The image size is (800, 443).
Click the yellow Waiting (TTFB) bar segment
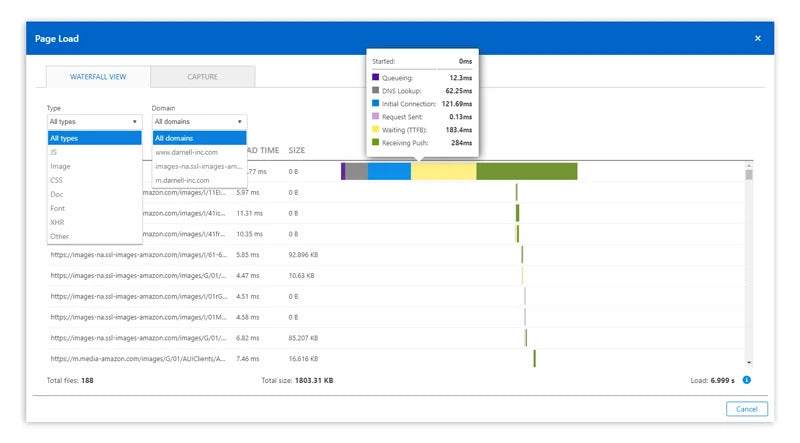coord(443,171)
